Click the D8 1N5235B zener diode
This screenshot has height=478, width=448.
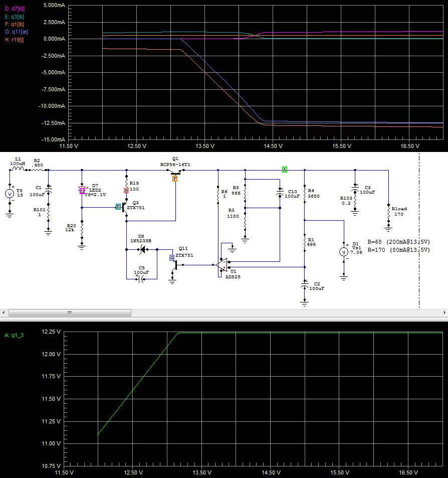click(142, 249)
